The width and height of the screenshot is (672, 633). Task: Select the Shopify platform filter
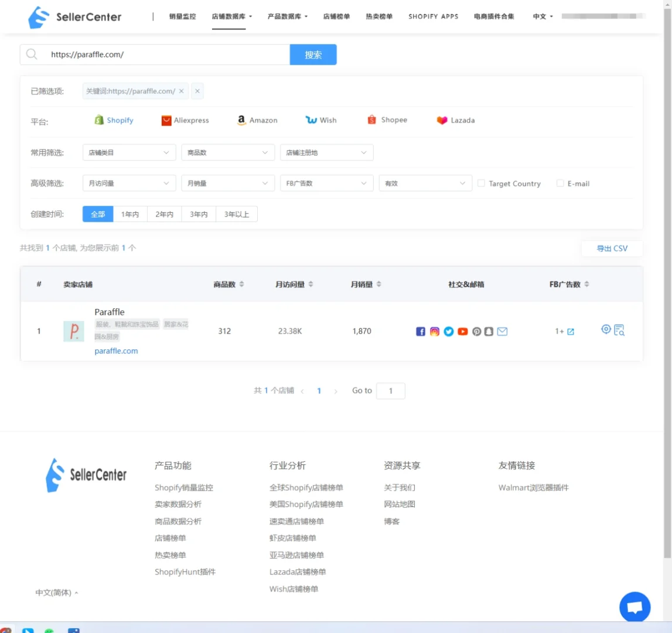coord(114,120)
